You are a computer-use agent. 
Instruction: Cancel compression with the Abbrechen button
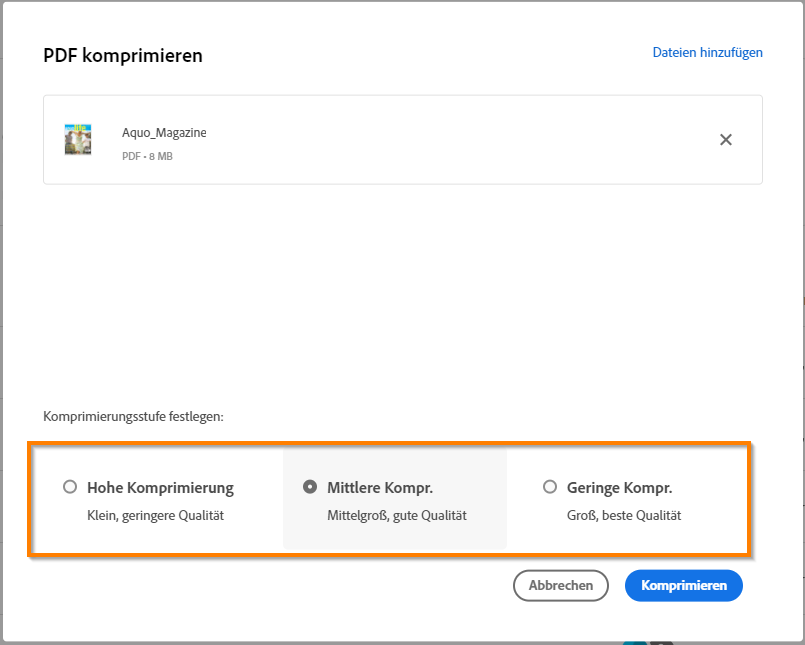pos(560,585)
